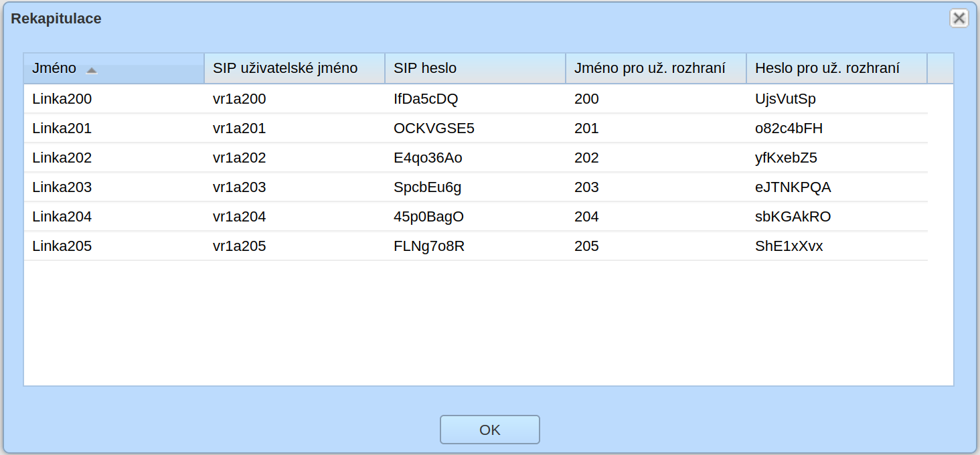This screenshot has height=455, width=980.
Task: Click interface password UjsVutSp
Action: coord(786,99)
